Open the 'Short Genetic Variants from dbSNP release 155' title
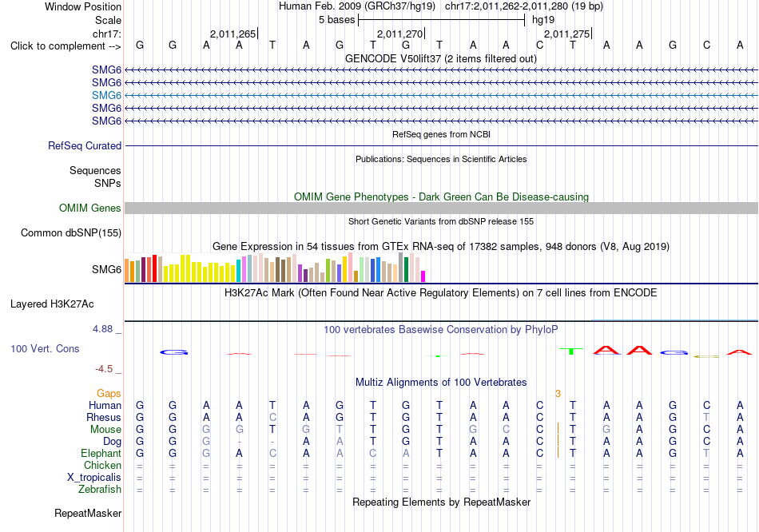Screen dimensions: 759x532 pos(441,221)
